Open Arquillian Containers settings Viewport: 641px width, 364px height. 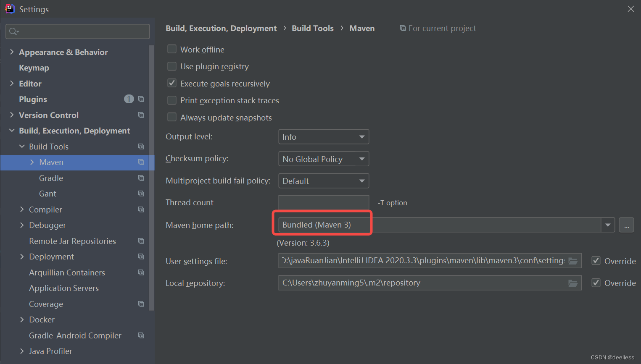(x=67, y=272)
